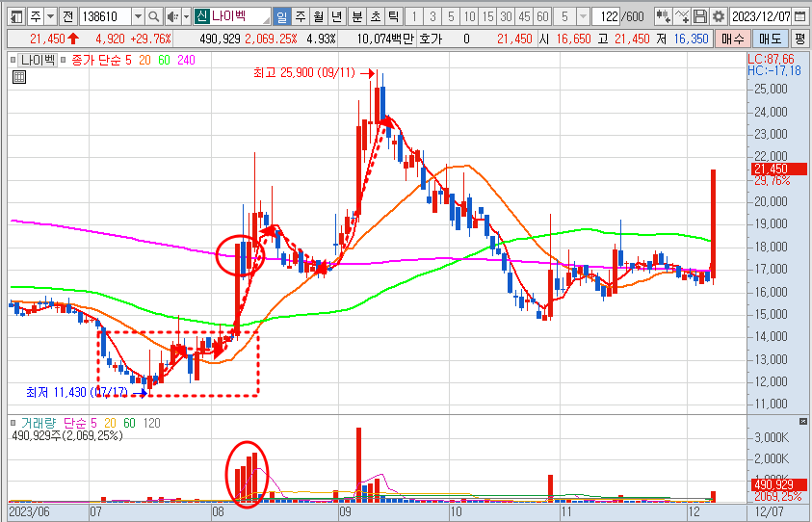812x522 pixels.
Task: Click the interval button 1
Action: pos(414,17)
